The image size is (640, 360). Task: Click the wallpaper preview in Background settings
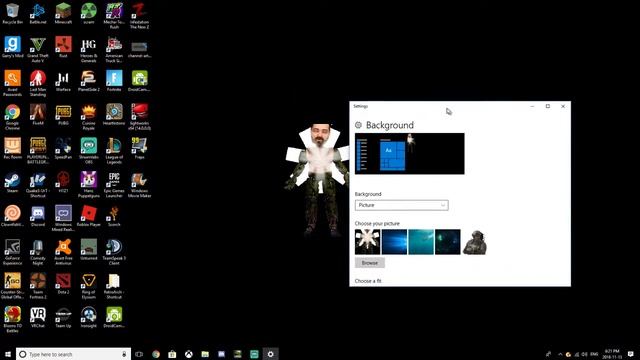[x=409, y=153]
